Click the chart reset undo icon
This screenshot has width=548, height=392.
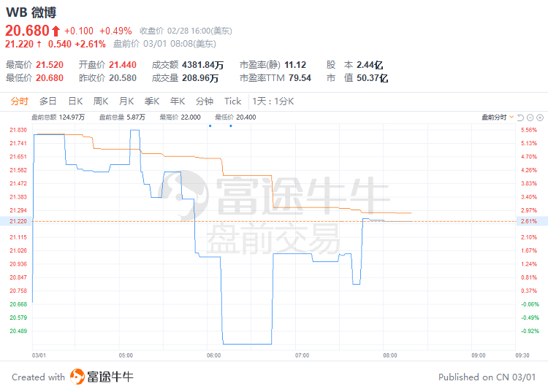520,118
